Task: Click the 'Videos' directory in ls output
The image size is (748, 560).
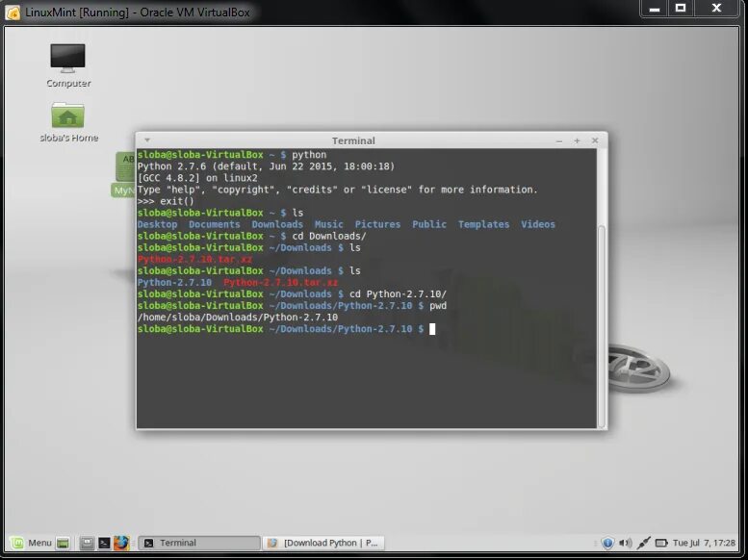Action: [x=538, y=224]
